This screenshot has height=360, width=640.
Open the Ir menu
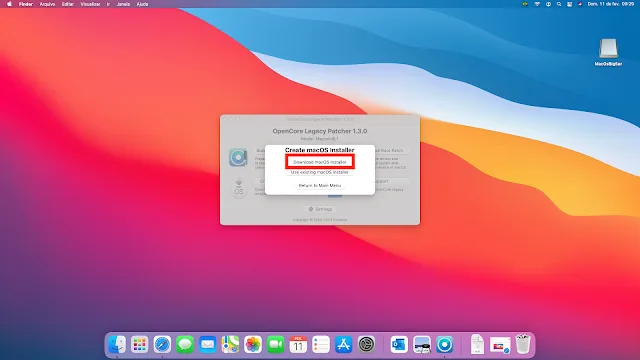[x=108, y=4]
